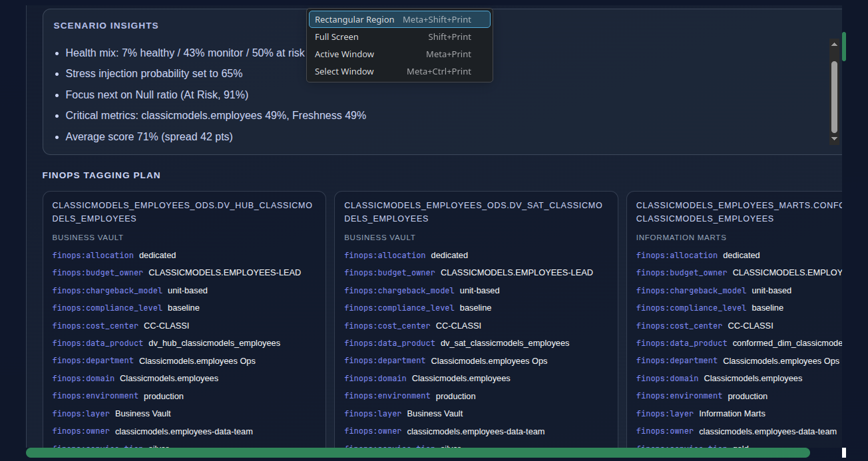
Task: Select "Rectangular Region" capture option
Action: click(x=354, y=19)
